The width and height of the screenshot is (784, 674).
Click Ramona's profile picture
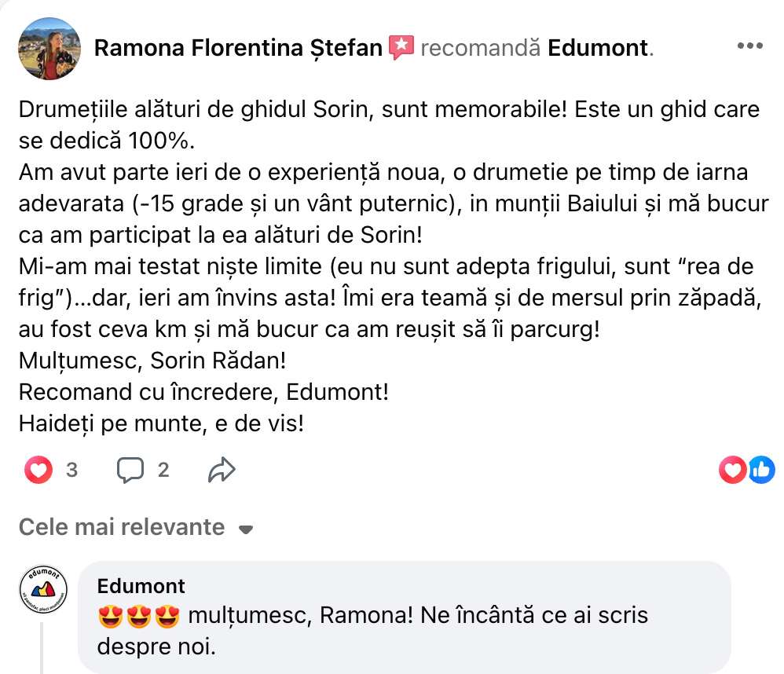coord(50,48)
